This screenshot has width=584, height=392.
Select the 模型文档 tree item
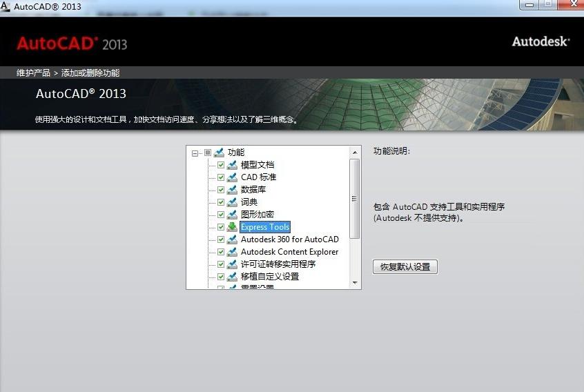[x=257, y=165]
